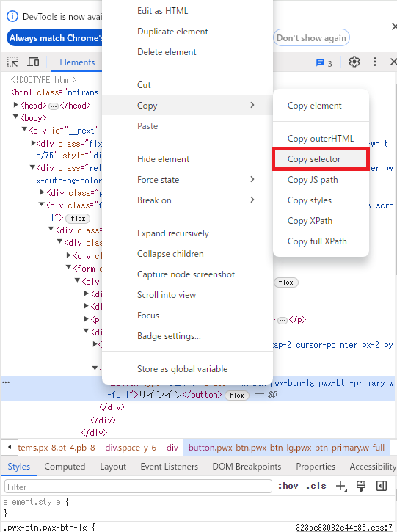Collapse the div class rel node
The width and height of the screenshot is (397, 532).
pos(32,167)
